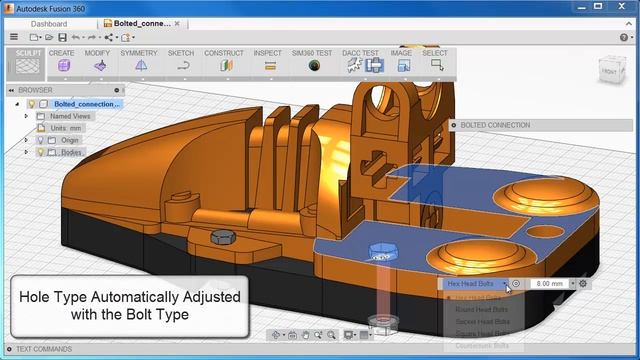
Task: Click the Sculpt workspace mesh icon
Action: coord(27,66)
